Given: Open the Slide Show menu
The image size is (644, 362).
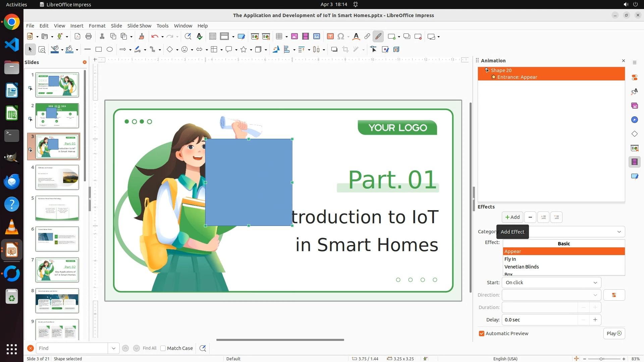Looking at the screenshot, I should point(139,26).
